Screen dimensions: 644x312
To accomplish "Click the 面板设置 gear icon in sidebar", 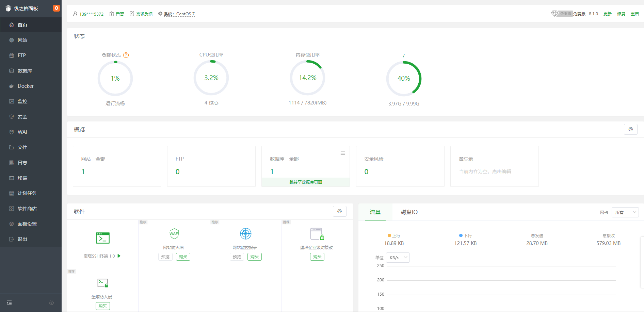I will [12, 224].
